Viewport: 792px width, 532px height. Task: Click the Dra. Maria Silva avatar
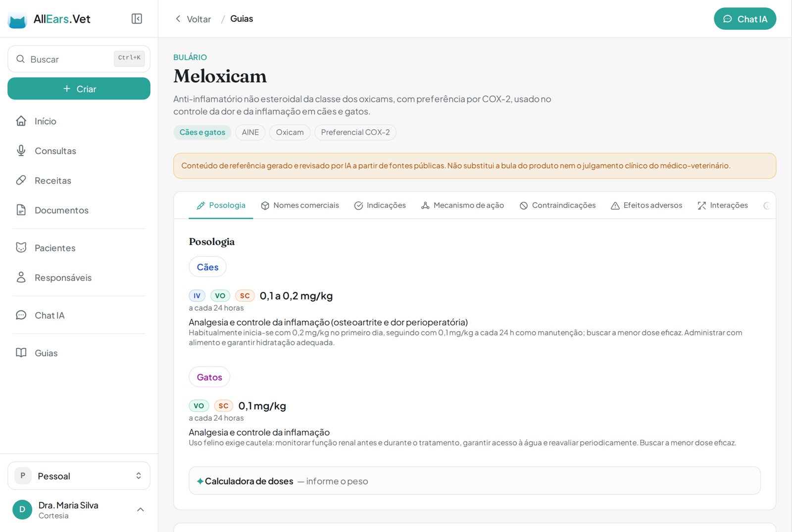(x=22, y=509)
